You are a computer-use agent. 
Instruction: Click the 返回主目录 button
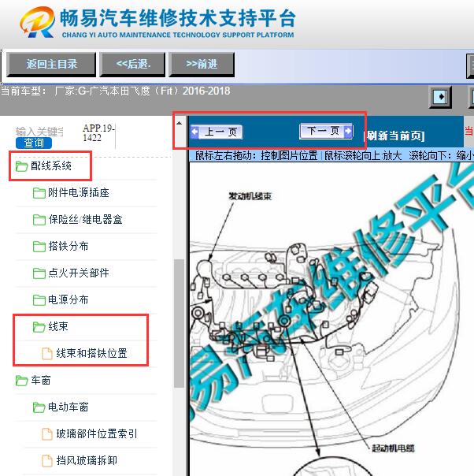pyautogui.click(x=51, y=64)
